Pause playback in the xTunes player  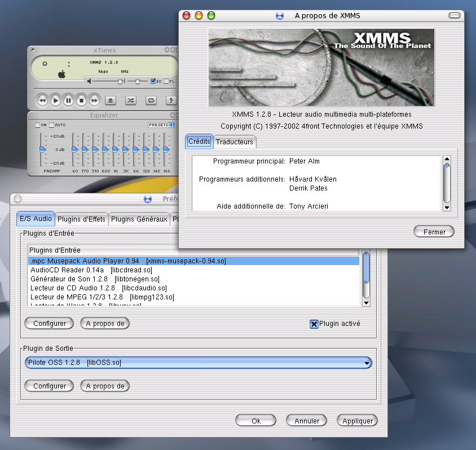point(69,100)
